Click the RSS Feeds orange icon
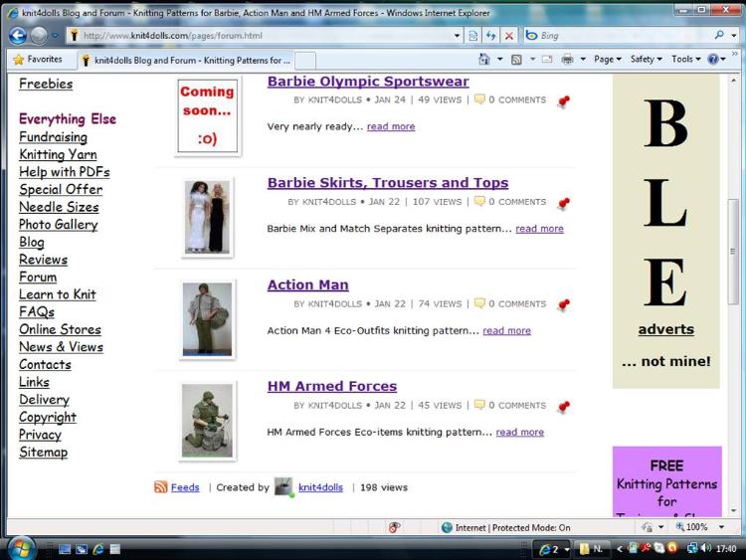The width and height of the screenshot is (746, 560). point(160,487)
